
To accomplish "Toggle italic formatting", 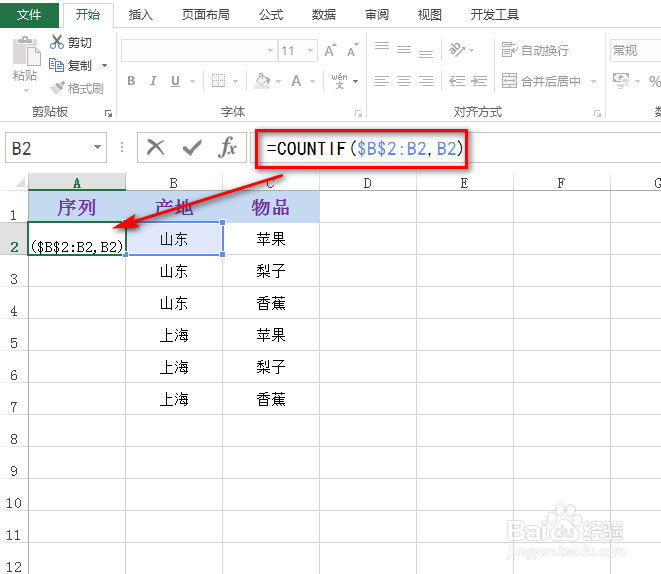I will [x=153, y=80].
